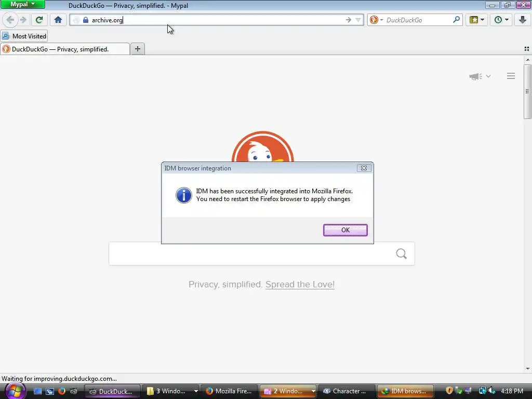This screenshot has width=532, height=399.
Task: Click the network tray icon
Action: click(x=482, y=391)
